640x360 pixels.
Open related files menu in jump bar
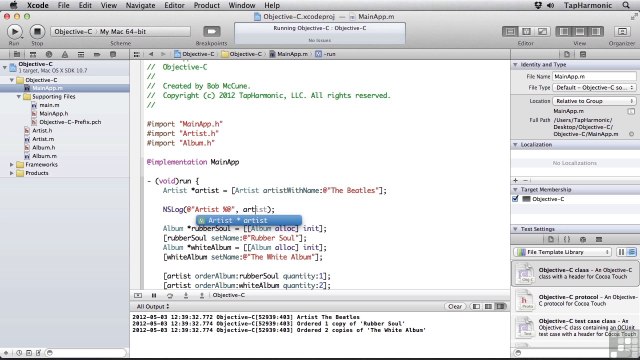(x=137, y=54)
